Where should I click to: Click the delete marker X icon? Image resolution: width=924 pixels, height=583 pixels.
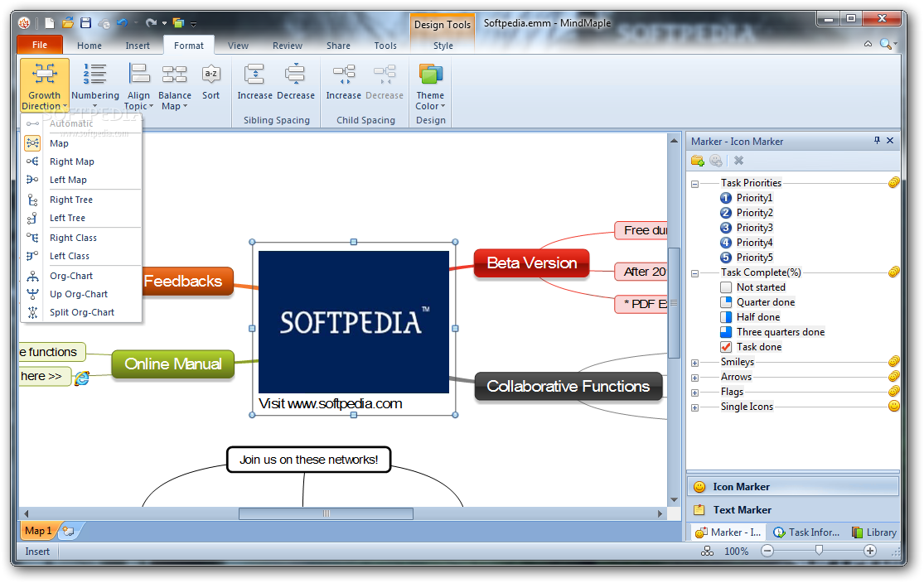pos(739,160)
